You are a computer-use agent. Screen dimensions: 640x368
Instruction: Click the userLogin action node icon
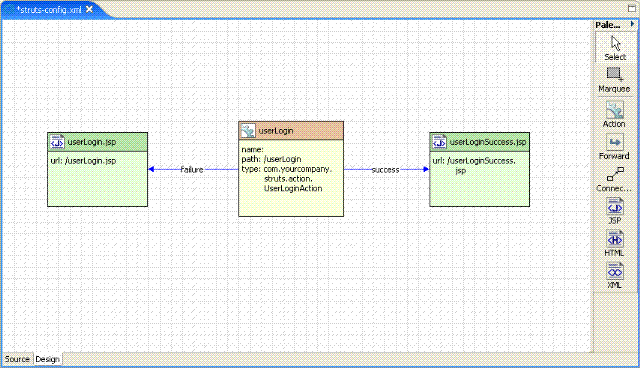click(x=248, y=131)
